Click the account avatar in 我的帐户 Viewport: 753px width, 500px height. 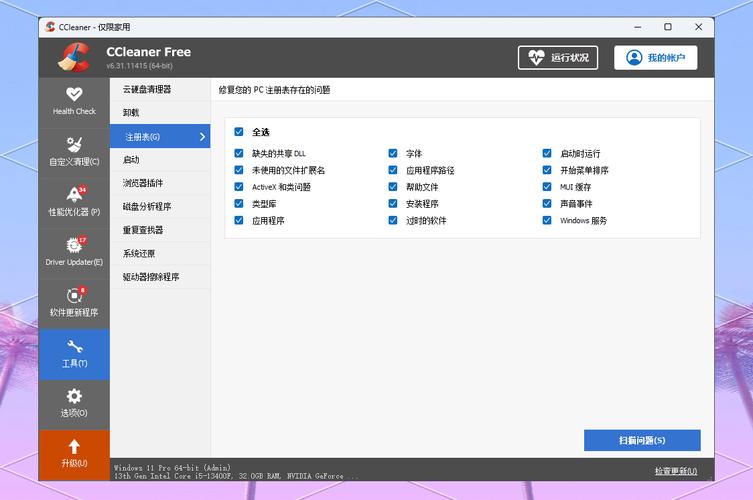(634, 58)
